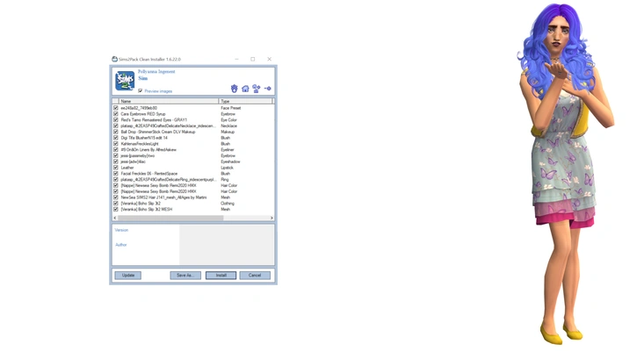Click the Sims 2 package logo icon

pos(125,81)
